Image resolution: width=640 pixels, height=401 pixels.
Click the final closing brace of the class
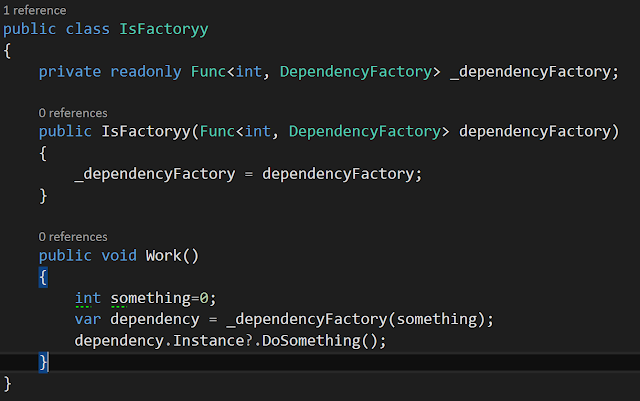pyautogui.click(x=7, y=383)
